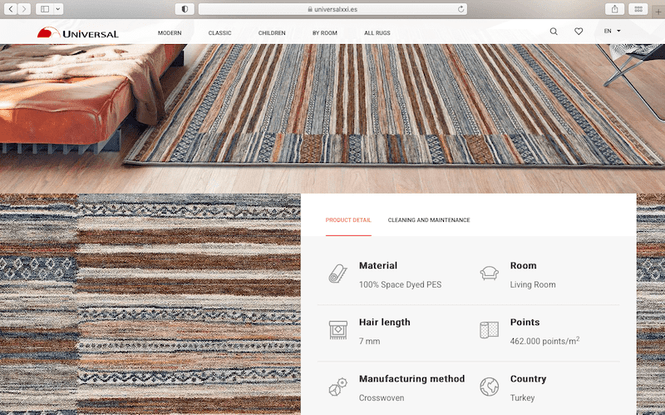Open the Safari share icon

(x=615, y=9)
